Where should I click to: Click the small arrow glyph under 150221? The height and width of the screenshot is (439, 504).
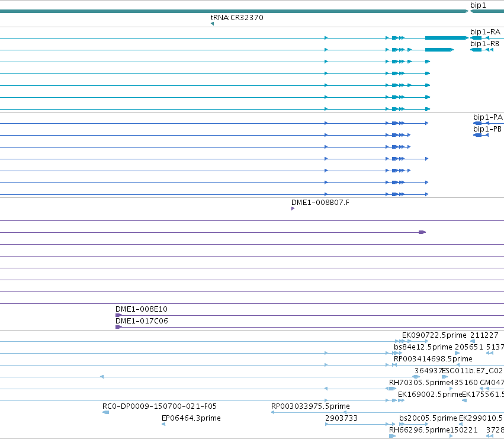tap(451, 436)
